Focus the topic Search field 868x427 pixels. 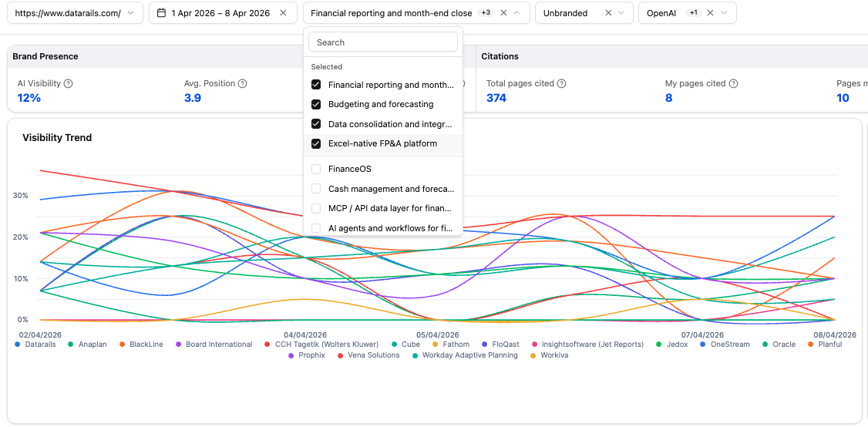(383, 42)
